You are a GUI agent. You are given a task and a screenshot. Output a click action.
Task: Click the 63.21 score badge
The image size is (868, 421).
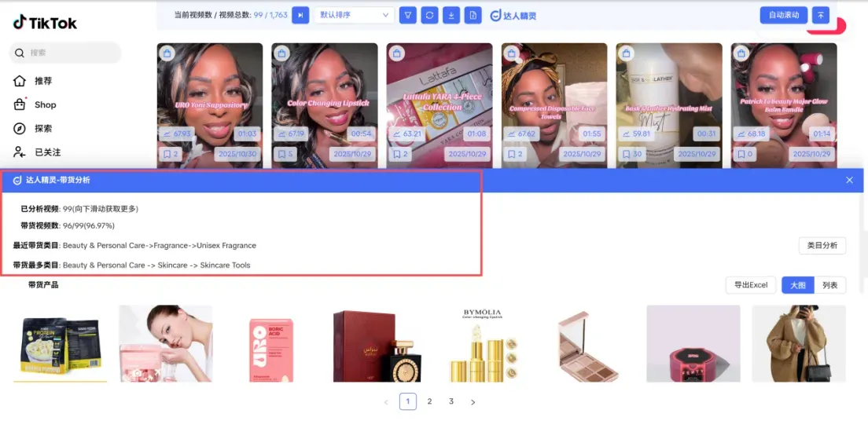pyautogui.click(x=407, y=134)
